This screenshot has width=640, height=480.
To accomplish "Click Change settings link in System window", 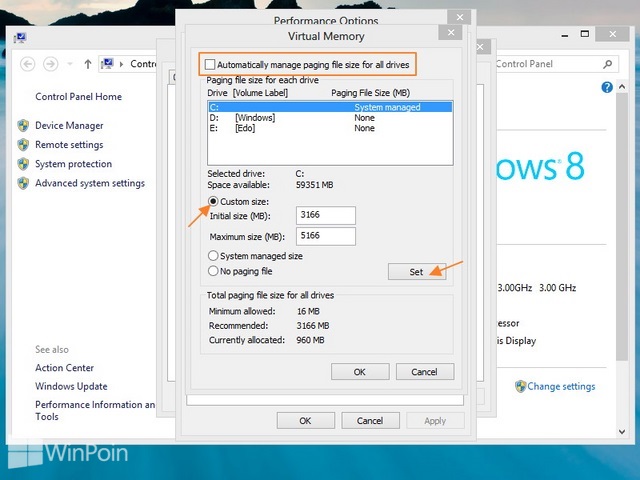I will point(561,386).
